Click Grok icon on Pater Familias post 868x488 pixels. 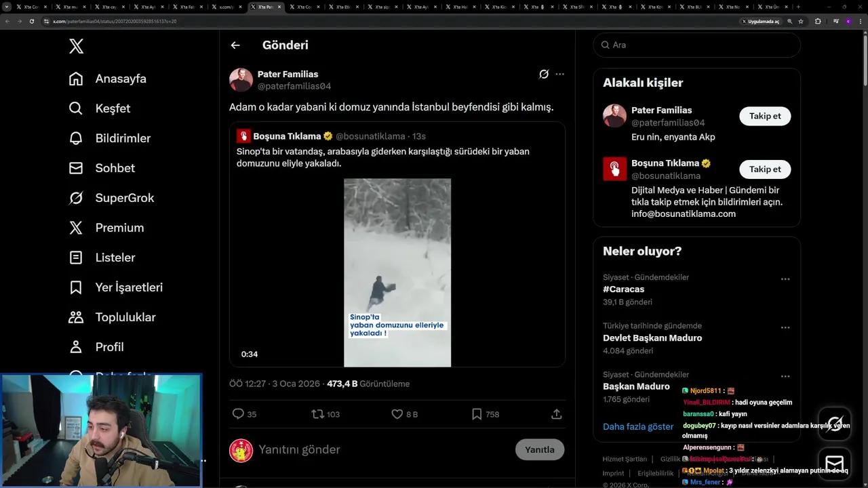[544, 74]
